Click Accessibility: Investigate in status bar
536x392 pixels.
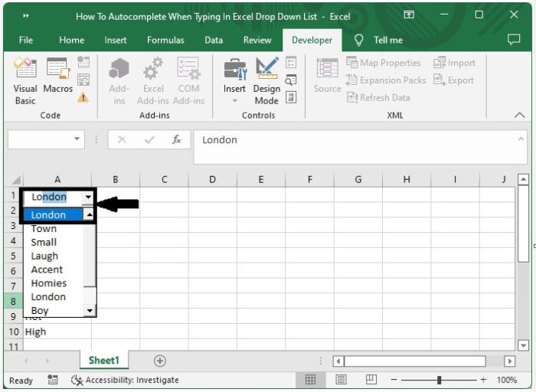pos(125,380)
